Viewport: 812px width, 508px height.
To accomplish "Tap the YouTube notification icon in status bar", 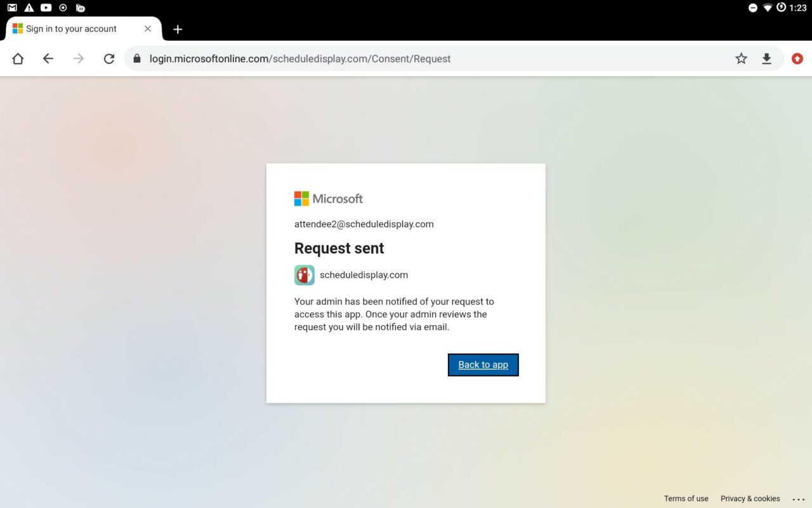I will (x=46, y=8).
